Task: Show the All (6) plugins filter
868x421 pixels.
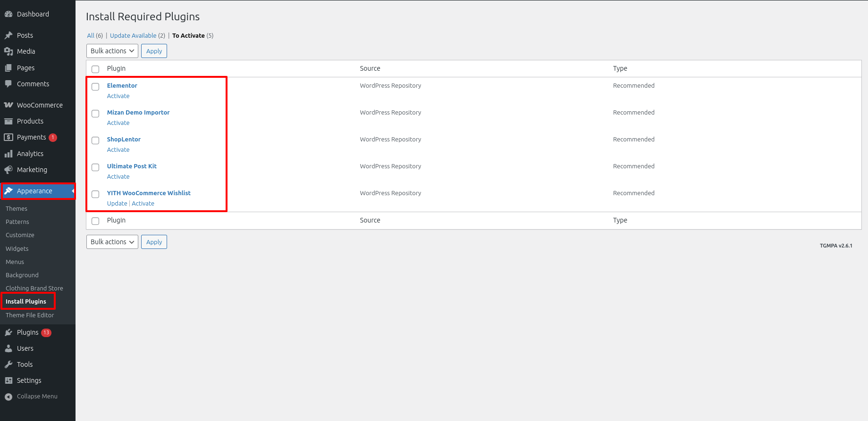Action: 95,35
